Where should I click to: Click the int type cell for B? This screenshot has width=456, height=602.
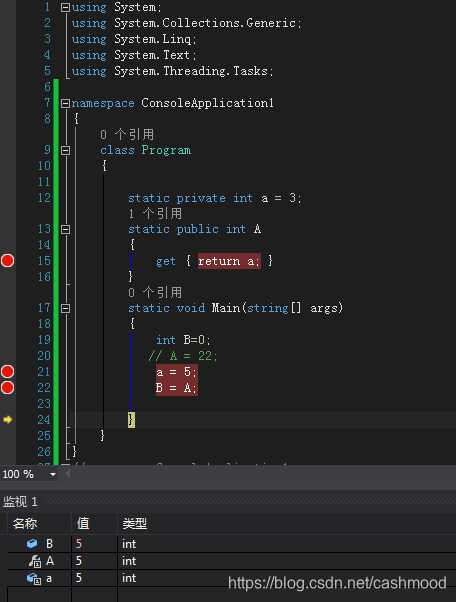click(x=129, y=544)
